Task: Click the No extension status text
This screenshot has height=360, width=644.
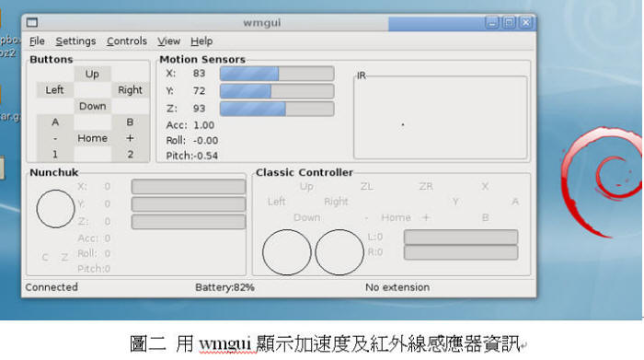Action: pos(397,287)
